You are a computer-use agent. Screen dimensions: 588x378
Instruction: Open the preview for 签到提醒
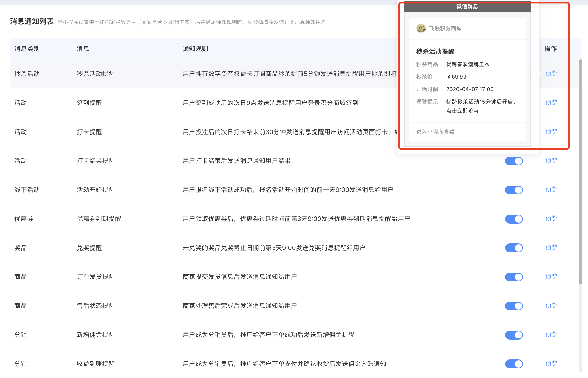pos(551,103)
